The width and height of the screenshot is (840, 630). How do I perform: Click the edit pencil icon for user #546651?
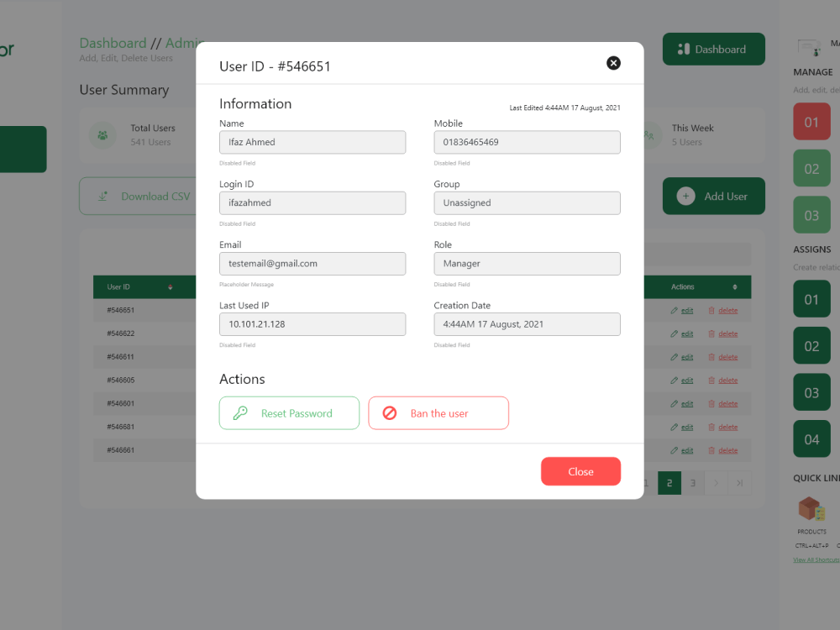click(x=673, y=310)
